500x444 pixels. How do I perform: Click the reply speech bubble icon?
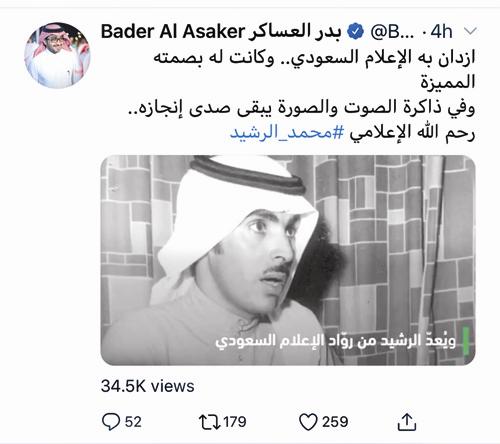pyautogui.click(x=111, y=422)
